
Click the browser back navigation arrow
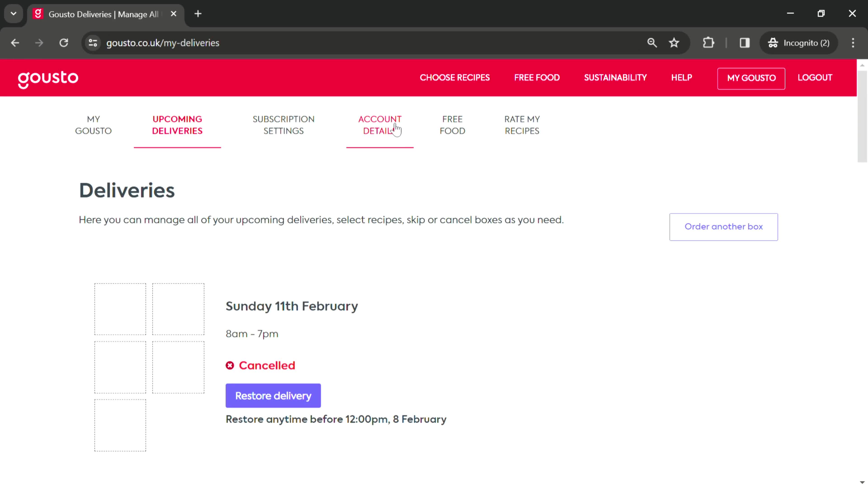tap(15, 42)
